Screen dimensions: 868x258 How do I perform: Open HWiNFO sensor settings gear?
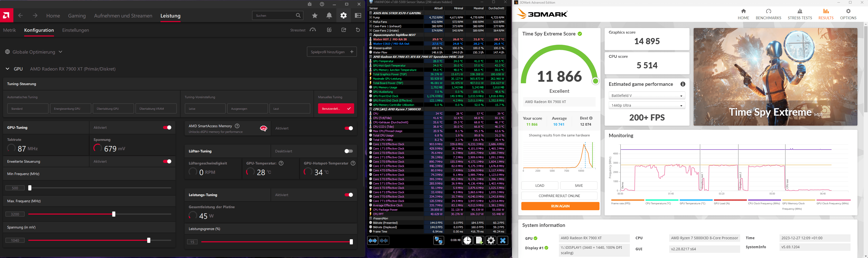pyautogui.click(x=491, y=241)
